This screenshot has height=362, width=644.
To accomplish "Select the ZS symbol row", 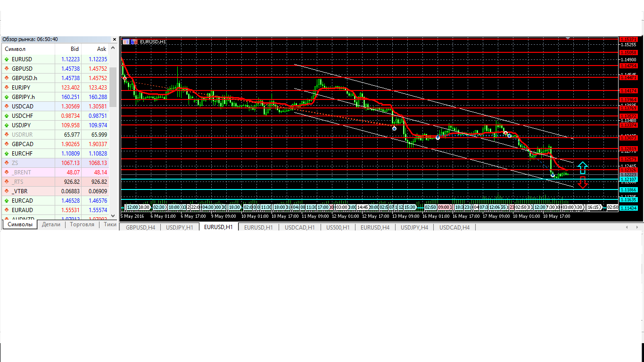I will (x=55, y=163).
